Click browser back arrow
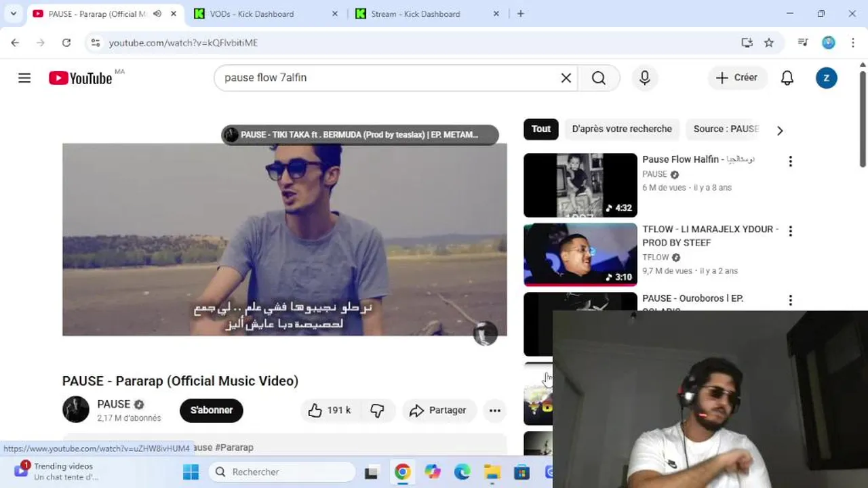This screenshot has height=488, width=868. (x=15, y=43)
